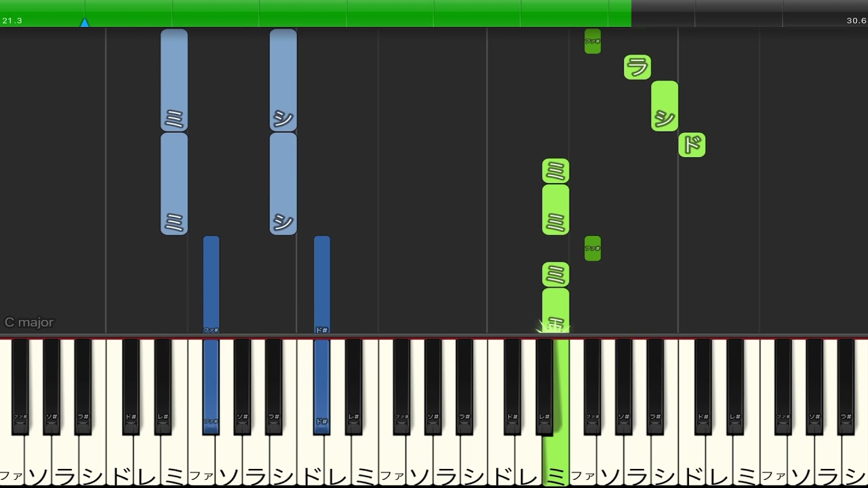Select the 21.3 start time label
This screenshot has height=488, width=868.
pyautogui.click(x=12, y=21)
